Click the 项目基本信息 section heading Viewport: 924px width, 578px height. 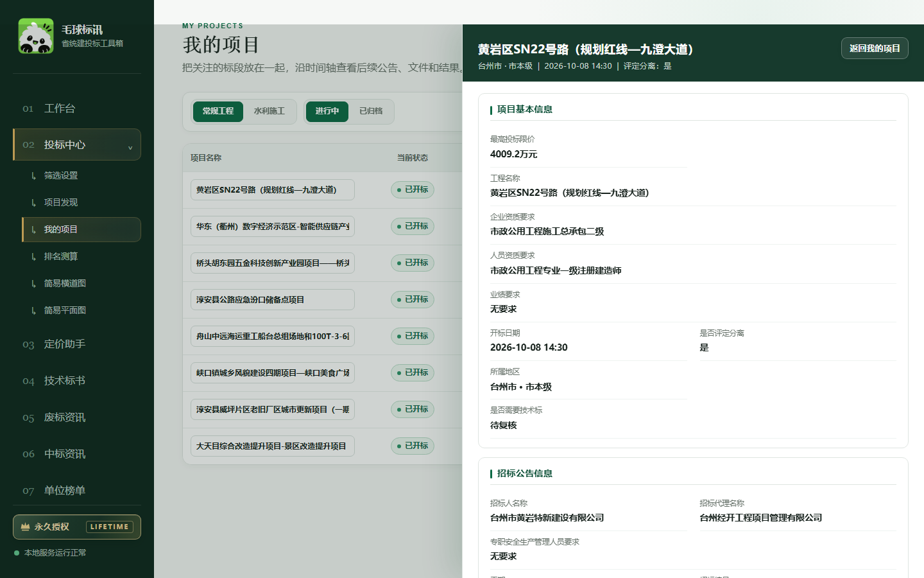pos(525,110)
